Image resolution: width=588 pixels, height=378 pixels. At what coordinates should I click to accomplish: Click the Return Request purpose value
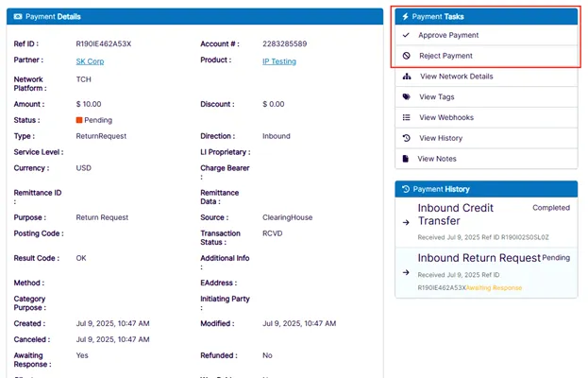102,217
